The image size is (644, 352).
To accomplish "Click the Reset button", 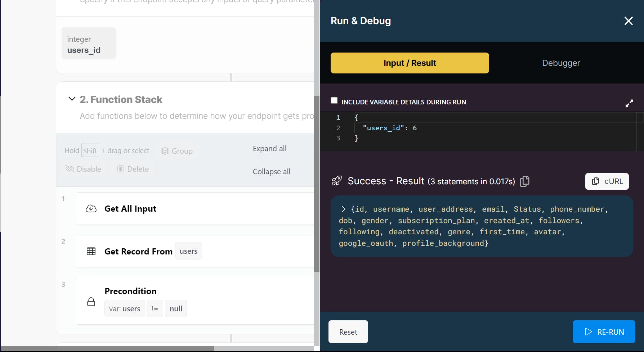I will point(348,332).
